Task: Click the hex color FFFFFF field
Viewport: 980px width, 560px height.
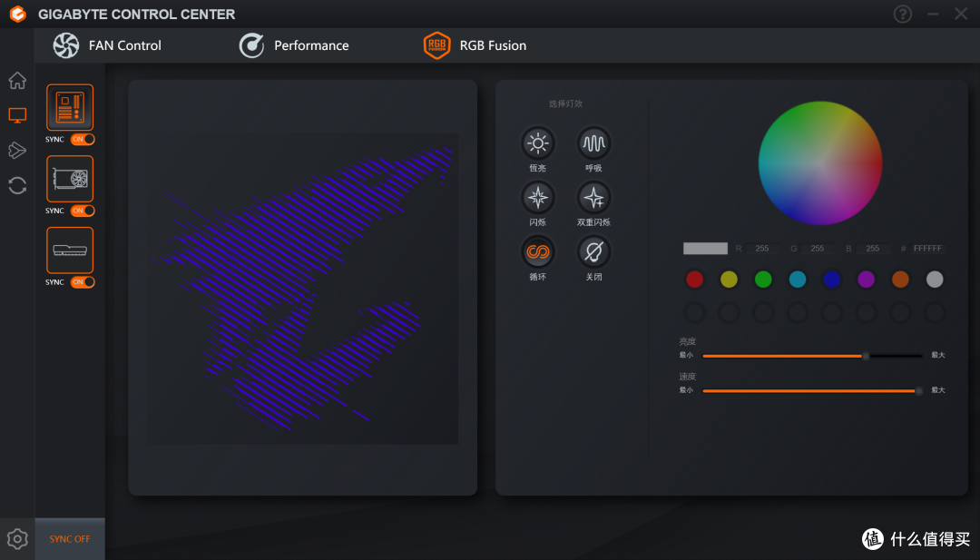Action: (x=927, y=248)
